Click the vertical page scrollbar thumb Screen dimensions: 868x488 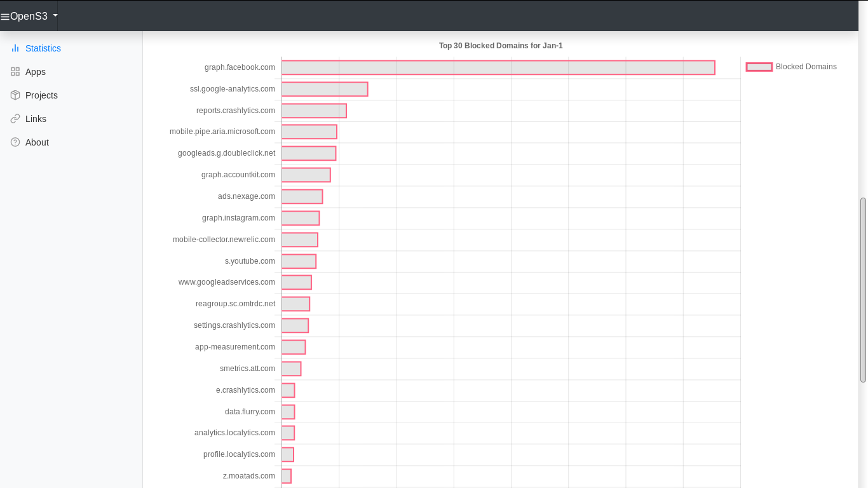pos(863,290)
